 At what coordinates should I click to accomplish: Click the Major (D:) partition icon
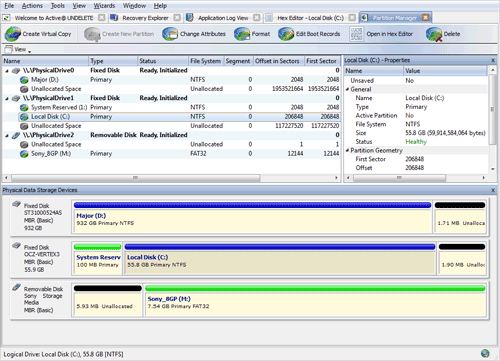[x=24, y=80]
